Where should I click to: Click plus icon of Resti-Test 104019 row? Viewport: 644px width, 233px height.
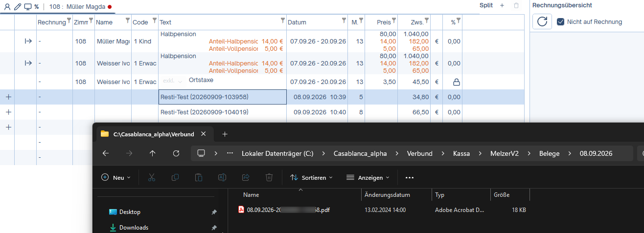click(x=8, y=112)
